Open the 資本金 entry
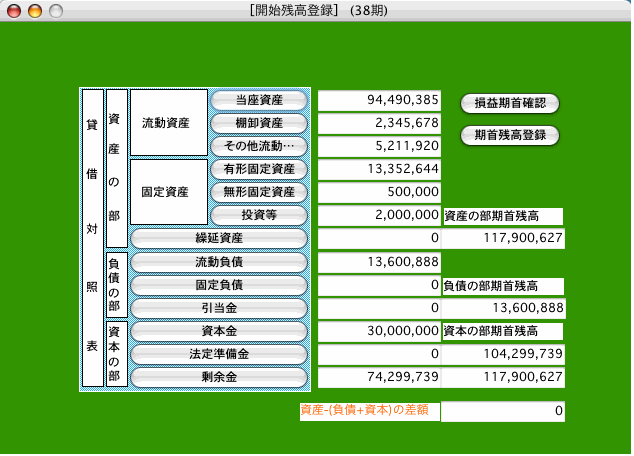Image resolution: width=634 pixels, height=456 pixels. click(x=218, y=331)
